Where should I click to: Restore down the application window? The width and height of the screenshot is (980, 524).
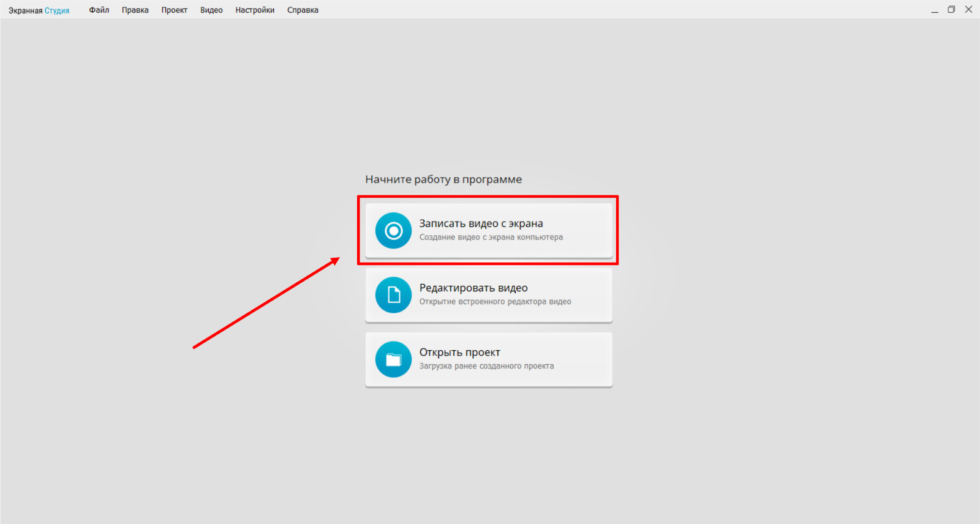point(951,10)
